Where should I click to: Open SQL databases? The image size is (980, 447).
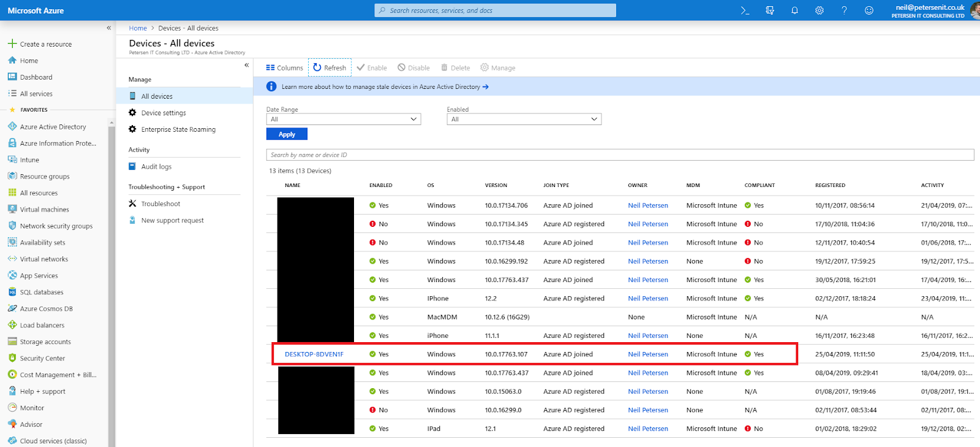point(36,292)
